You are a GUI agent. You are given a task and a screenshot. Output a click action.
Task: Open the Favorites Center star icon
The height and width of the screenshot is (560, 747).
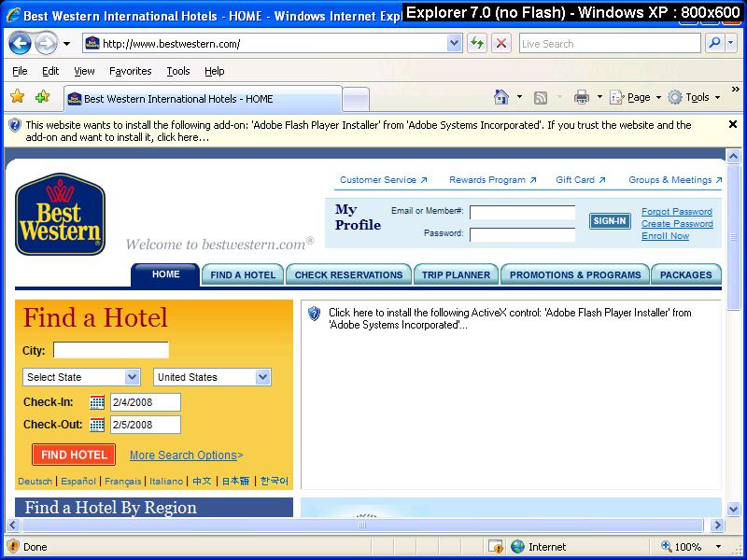coord(17,97)
